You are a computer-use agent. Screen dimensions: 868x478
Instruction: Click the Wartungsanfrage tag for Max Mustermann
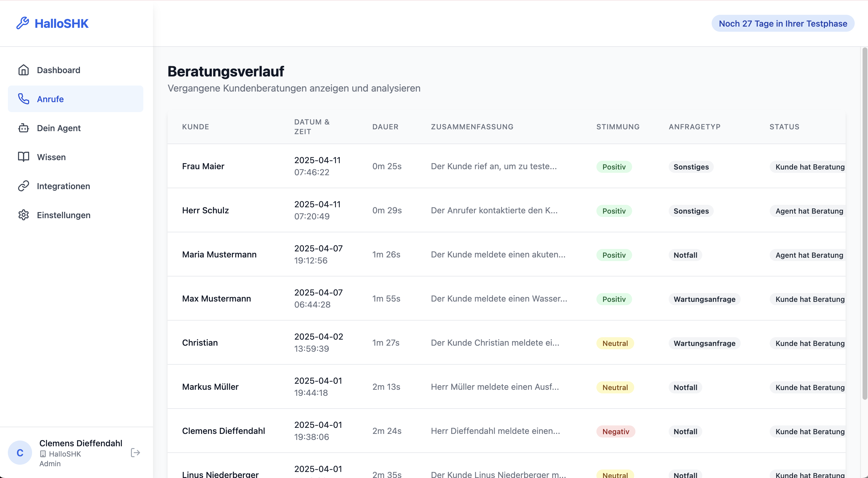coord(704,299)
